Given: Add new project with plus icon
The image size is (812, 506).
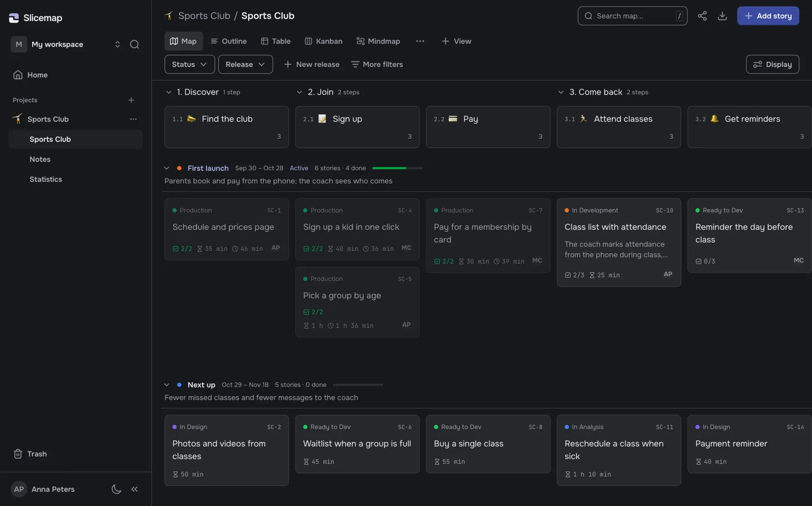Looking at the screenshot, I should (131, 100).
